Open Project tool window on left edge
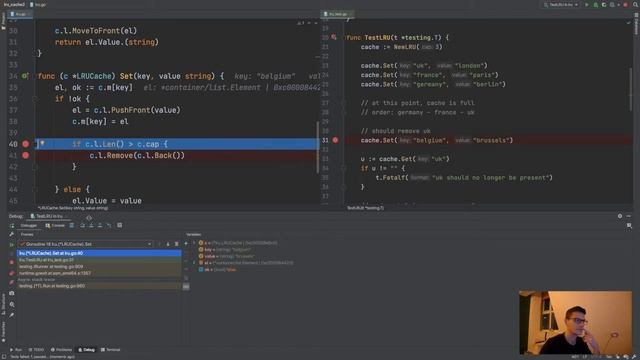Screen dimensions: 640x360 click(3, 20)
